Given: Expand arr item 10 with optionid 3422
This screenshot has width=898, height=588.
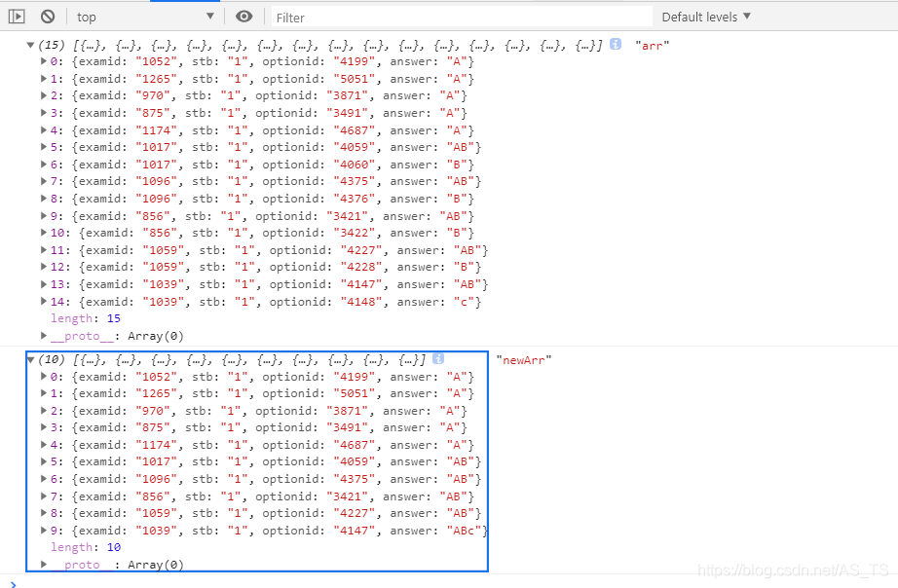Looking at the screenshot, I should [44, 233].
